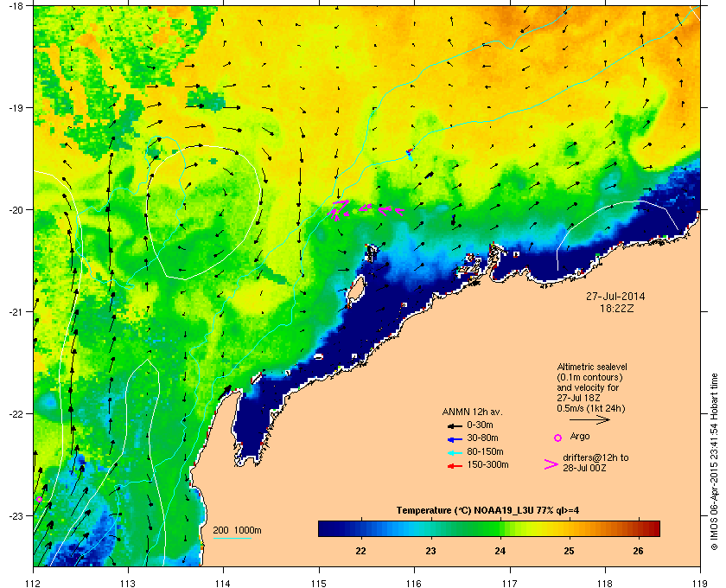Click the temperature color bar at 26
This screenshot has height=588, width=726.
pos(638,528)
